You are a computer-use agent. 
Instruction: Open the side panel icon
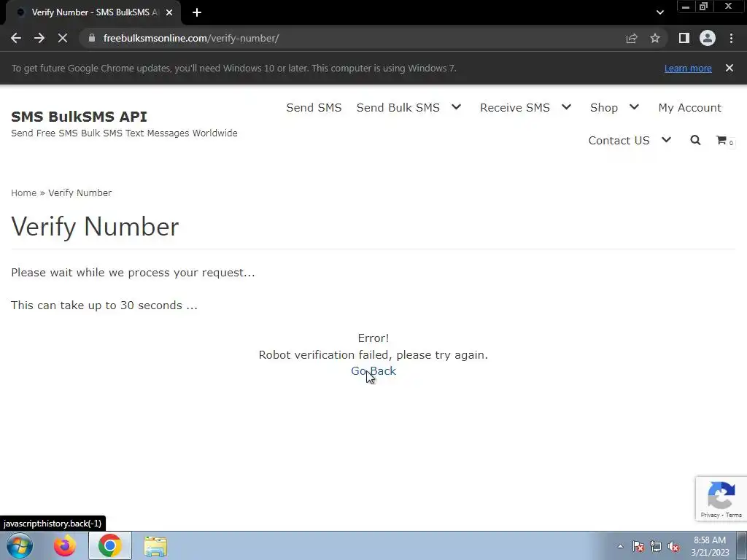pos(684,38)
